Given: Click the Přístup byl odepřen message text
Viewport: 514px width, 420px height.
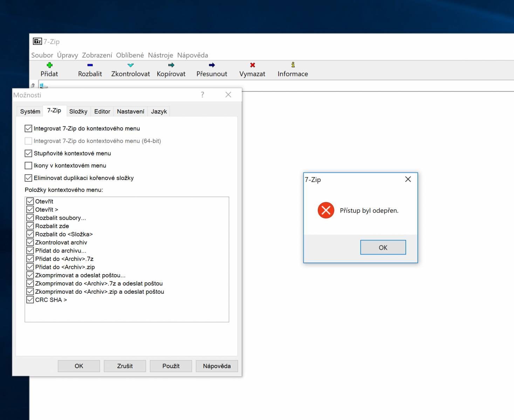Looking at the screenshot, I should coord(369,210).
